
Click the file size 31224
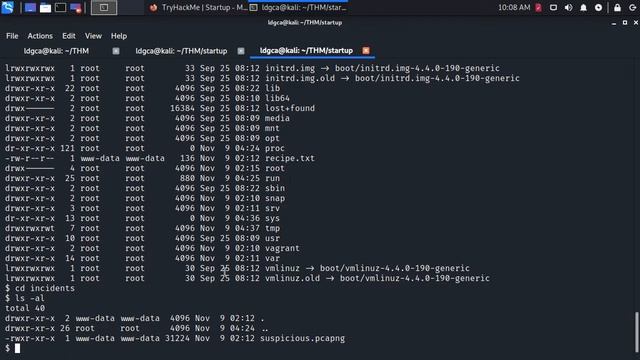[x=177, y=338]
